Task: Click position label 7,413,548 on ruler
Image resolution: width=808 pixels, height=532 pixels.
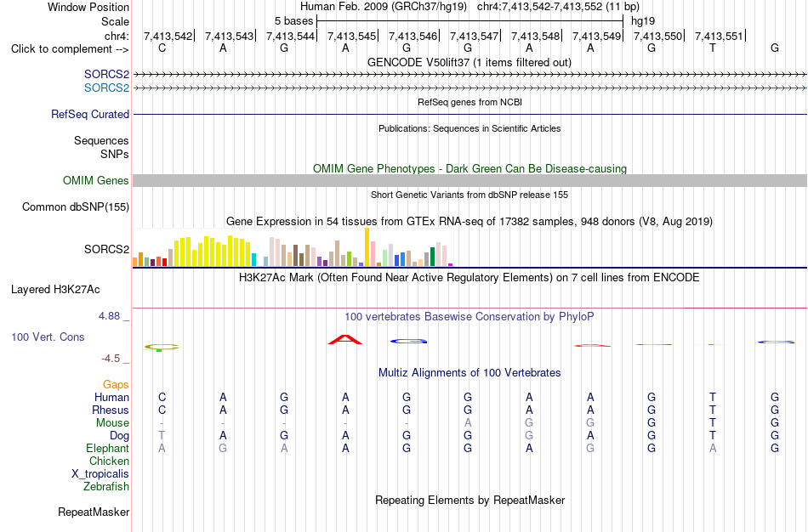Action: click(535, 36)
